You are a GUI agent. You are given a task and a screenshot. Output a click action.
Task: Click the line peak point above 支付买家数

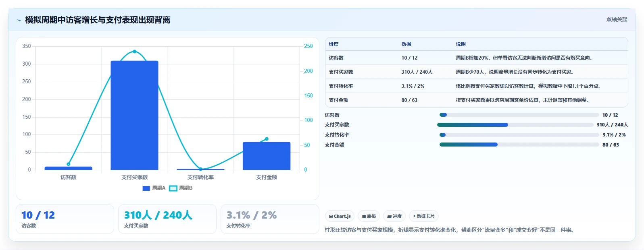(134, 52)
